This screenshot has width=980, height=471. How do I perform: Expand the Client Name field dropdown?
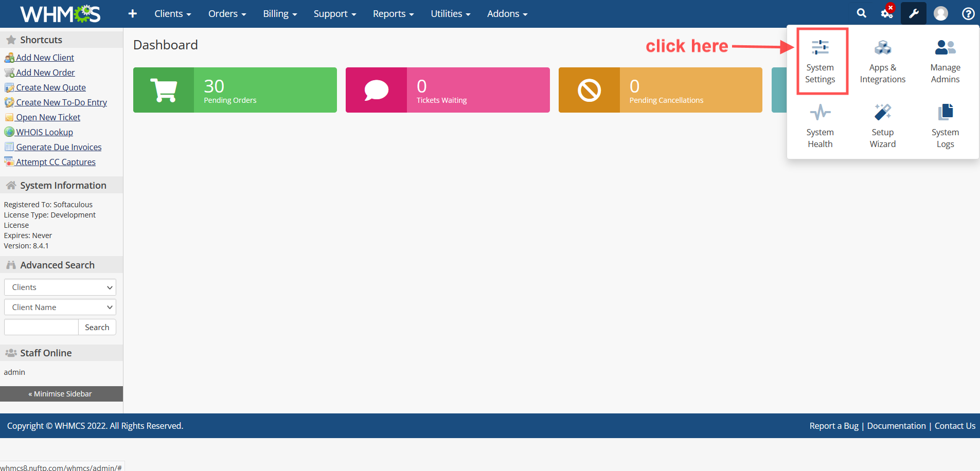click(60, 307)
